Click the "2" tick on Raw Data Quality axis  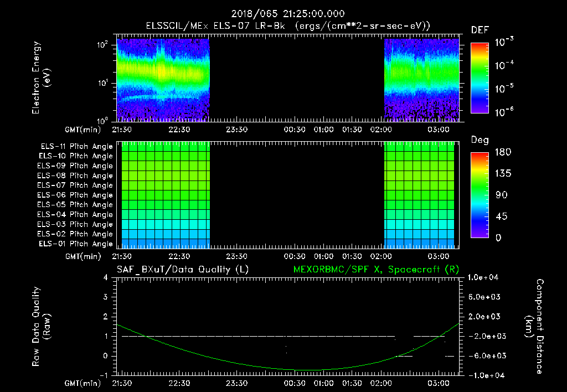(106, 316)
